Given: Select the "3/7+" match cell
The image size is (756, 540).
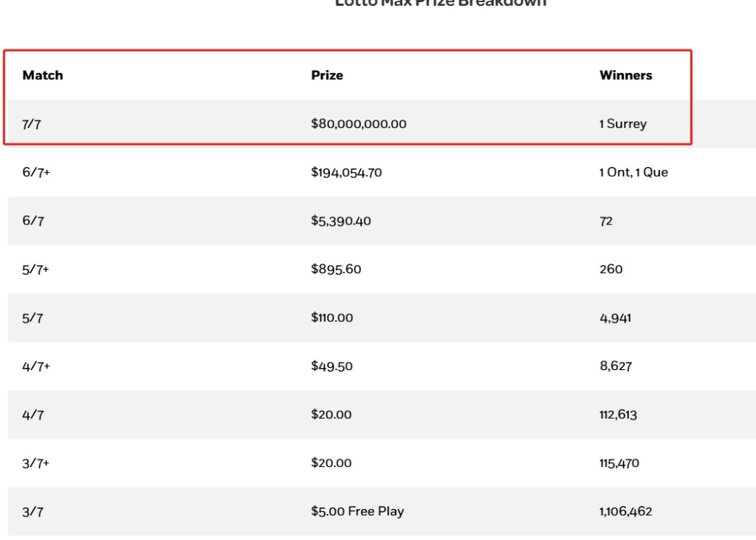Looking at the screenshot, I should point(35,463).
